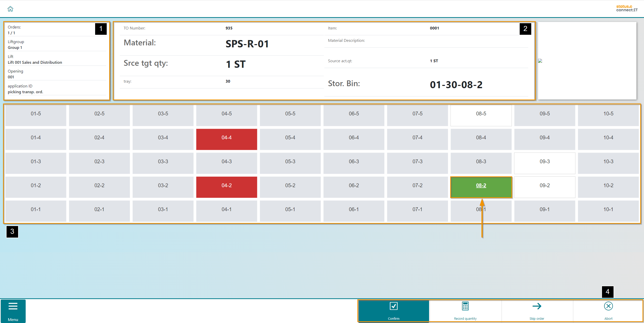
Task: Click the Record quantity calculator icon
Action: point(465,306)
